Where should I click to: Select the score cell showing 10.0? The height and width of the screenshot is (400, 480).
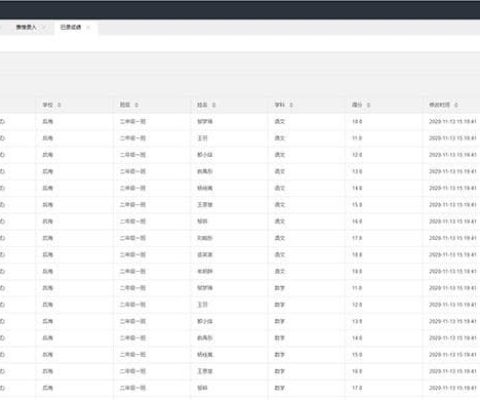[x=357, y=122]
